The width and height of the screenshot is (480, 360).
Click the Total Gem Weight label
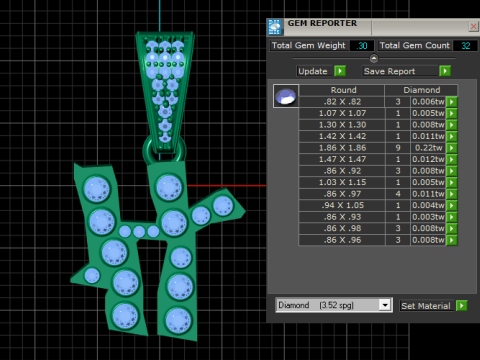click(308, 46)
